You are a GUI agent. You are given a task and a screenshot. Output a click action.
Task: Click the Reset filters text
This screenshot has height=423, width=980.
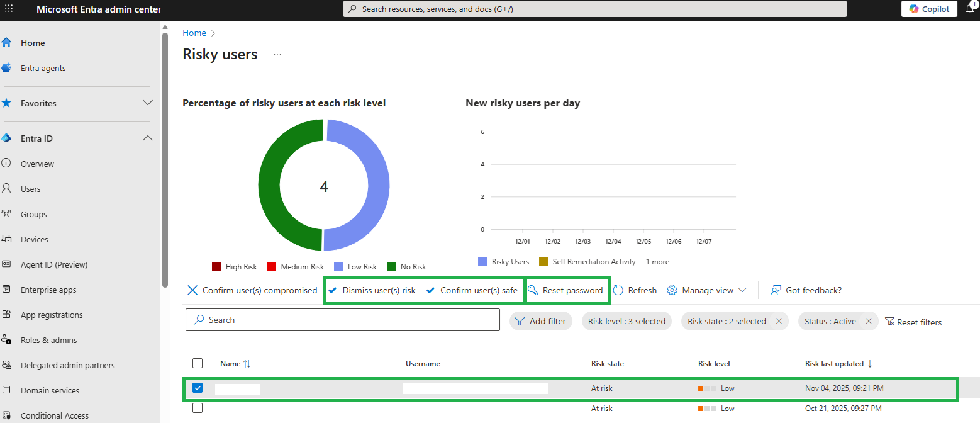pos(920,322)
